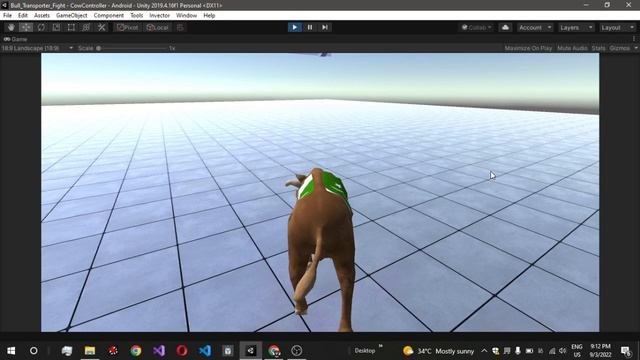The image size is (640, 360).
Task: Open clock showing 9:12 PM
Action: coord(600,351)
